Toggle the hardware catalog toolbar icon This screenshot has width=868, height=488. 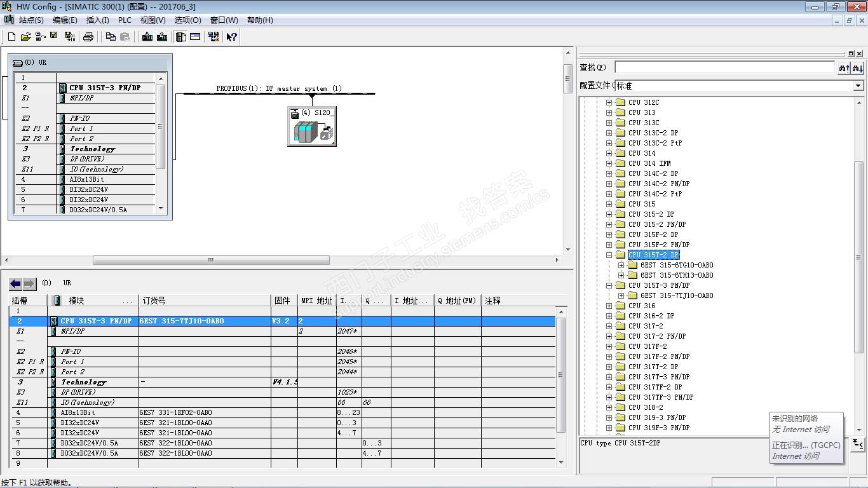[181, 37]
